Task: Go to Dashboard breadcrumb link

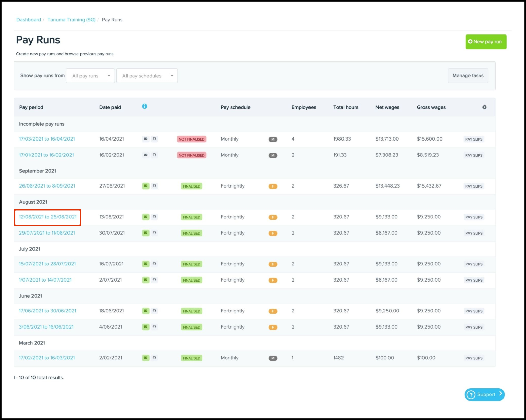Action: tap(29, 20)
